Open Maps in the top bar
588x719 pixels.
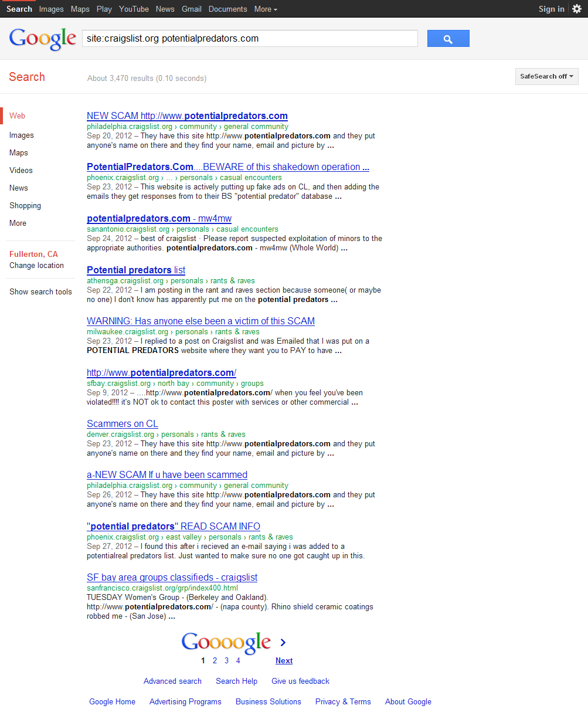(80, 9)
